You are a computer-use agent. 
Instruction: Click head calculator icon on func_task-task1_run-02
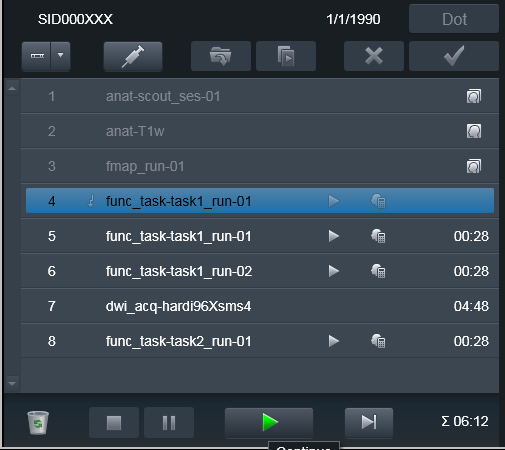(378, 271)
